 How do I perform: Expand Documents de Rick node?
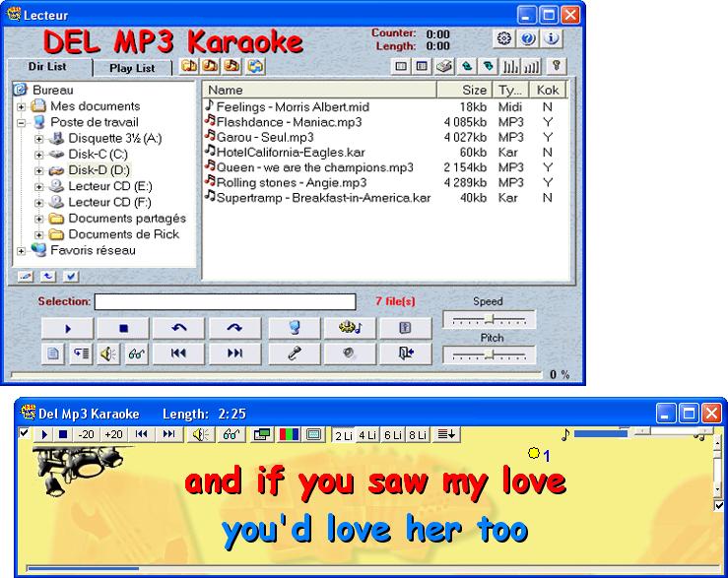tap(39, 235)
